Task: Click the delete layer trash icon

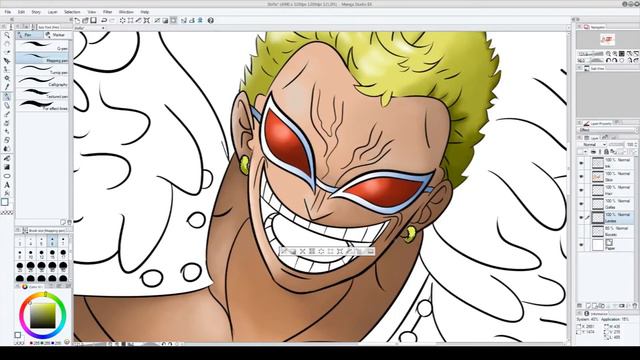Action: click(x=635, y=305)
